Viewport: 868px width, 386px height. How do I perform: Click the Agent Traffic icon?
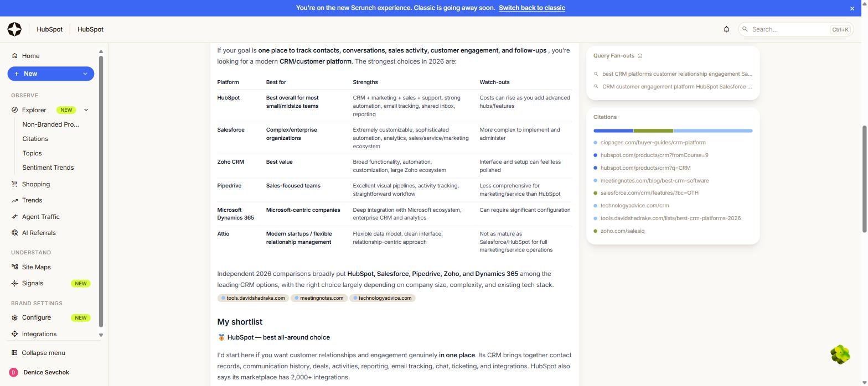(x=14, y=217)
